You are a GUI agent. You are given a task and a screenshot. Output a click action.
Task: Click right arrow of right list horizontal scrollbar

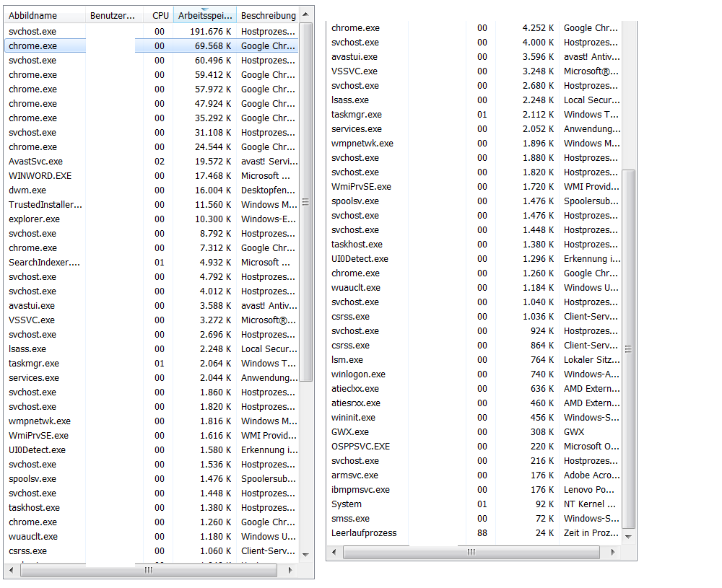click(x=613, y=552)
